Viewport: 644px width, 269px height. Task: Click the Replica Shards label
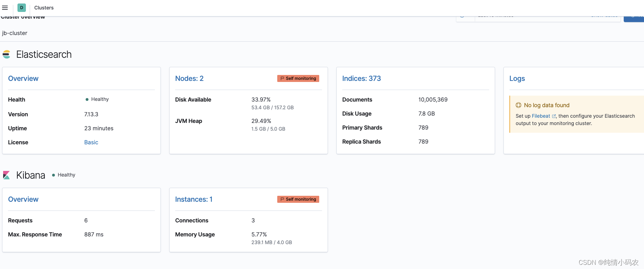click(362, 142)
